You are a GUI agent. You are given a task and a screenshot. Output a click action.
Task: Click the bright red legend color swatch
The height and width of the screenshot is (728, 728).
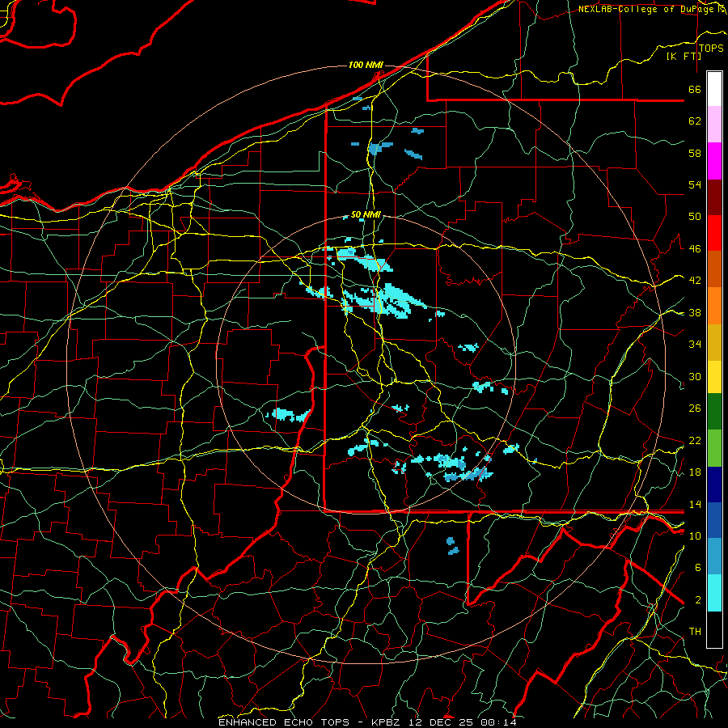714,233
